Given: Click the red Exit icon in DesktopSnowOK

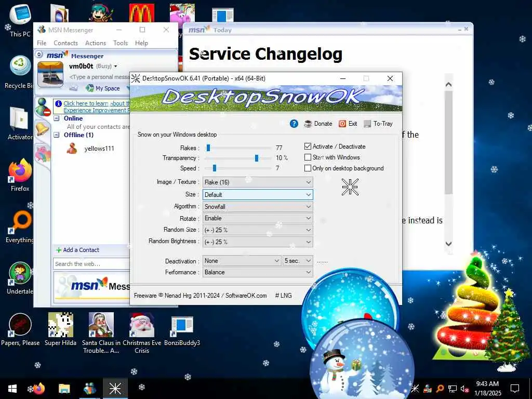Looking at the screenshot, I should [342, 124].
